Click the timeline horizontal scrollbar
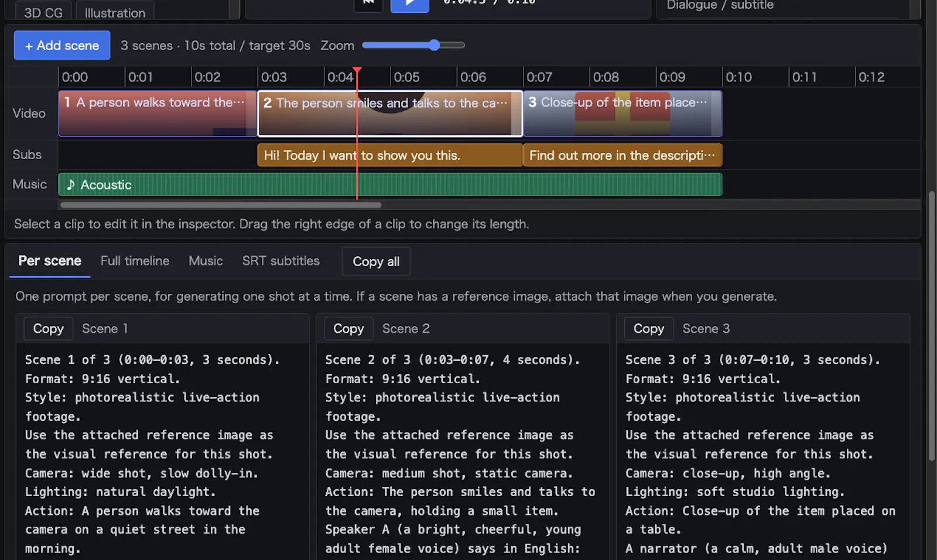Viewport: 937px width, 560px height. (x=221, y=205)
